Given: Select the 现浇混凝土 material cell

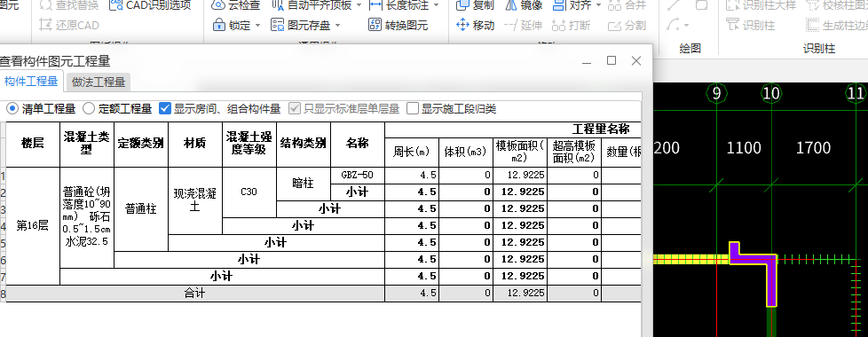Looking at the screenshot, I should [x=195, y=200].
